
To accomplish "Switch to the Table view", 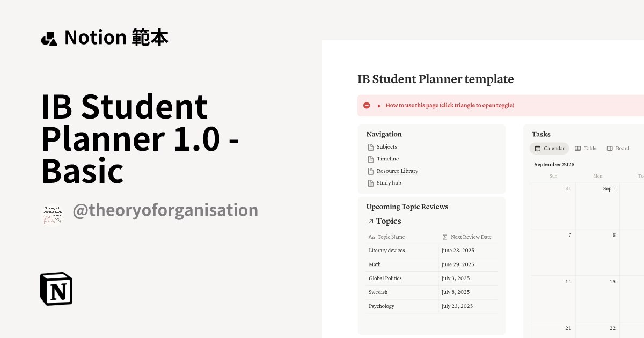I will pos(585,148).
